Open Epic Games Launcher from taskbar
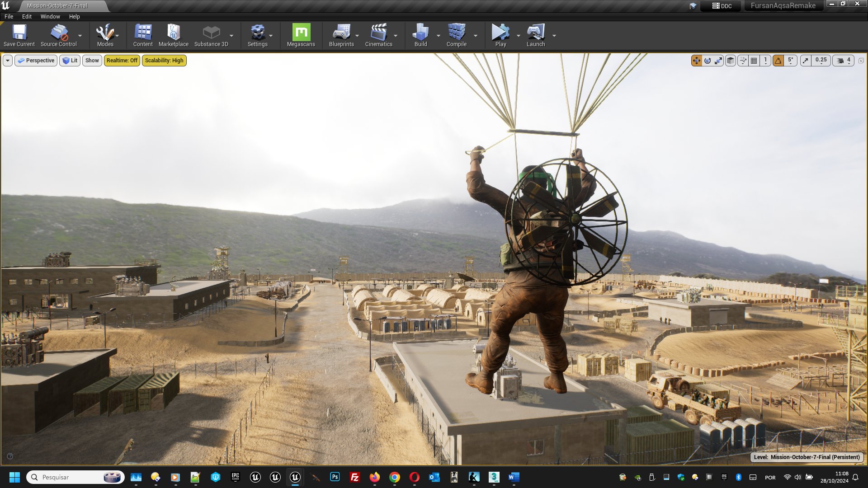868x488 pixels. click(235, 477)
